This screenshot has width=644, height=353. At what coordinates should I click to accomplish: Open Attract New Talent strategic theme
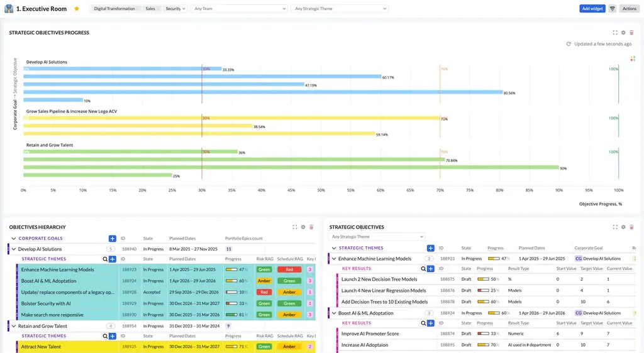coord(42,347)
